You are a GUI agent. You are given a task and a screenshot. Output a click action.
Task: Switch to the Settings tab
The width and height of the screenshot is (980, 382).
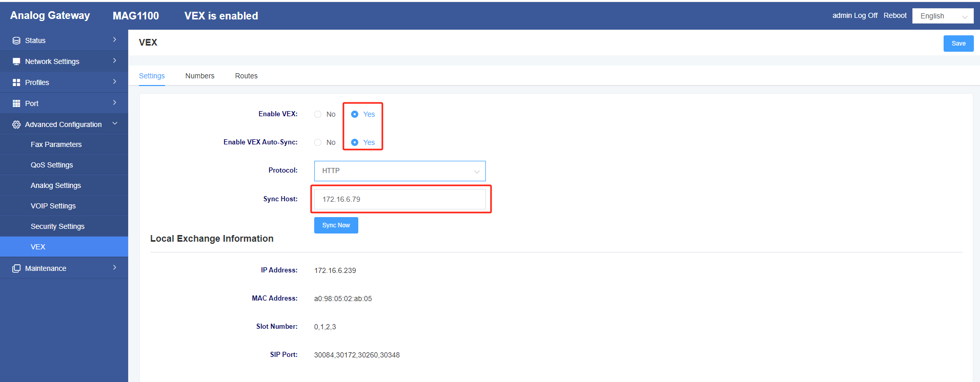click(152, 76)
